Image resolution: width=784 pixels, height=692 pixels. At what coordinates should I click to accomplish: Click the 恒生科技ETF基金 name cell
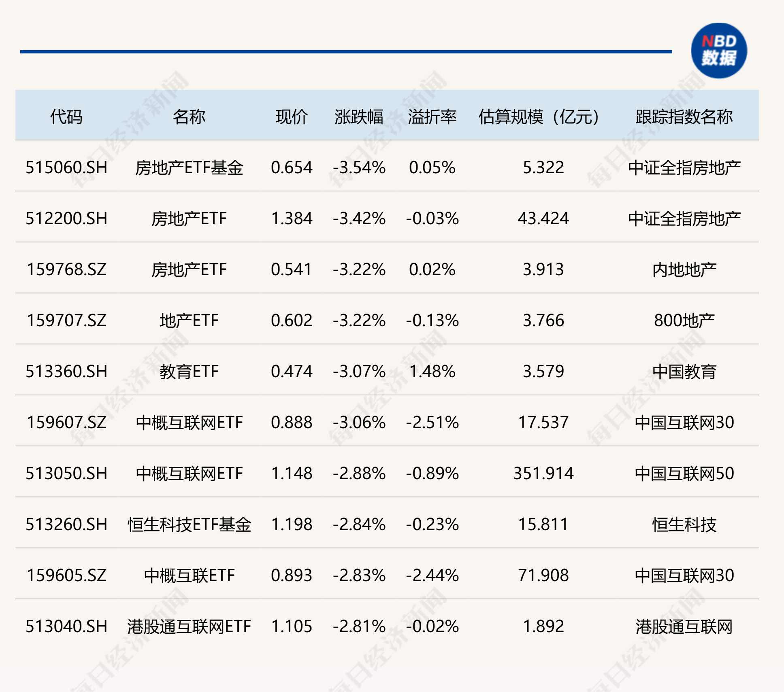(189, 524)
